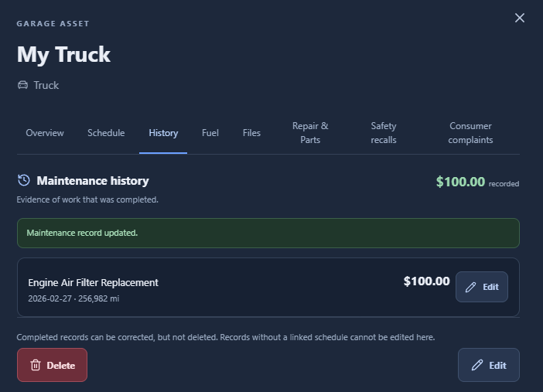Open the Overview tab
Screen dimensions: 543x392
pos(45,133)
